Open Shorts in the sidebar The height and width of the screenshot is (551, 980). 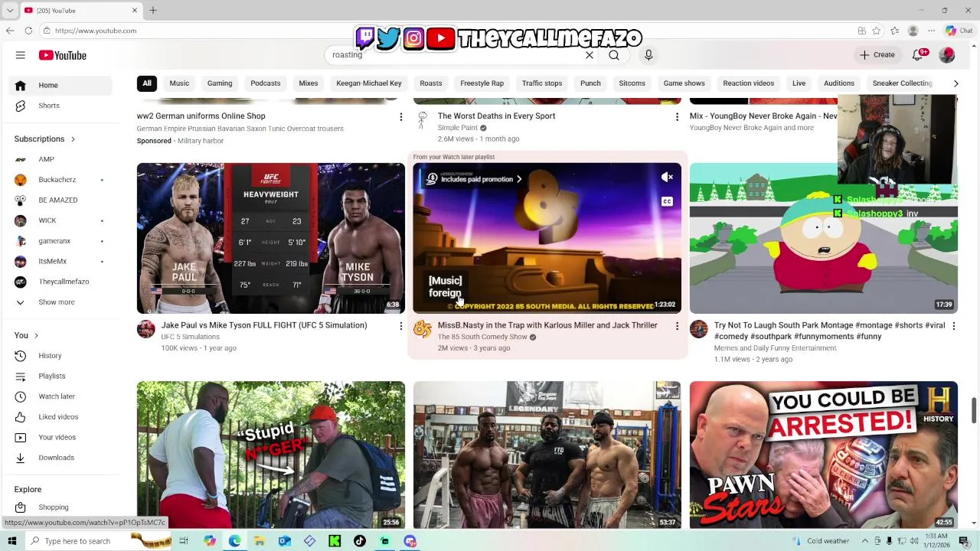61,106
